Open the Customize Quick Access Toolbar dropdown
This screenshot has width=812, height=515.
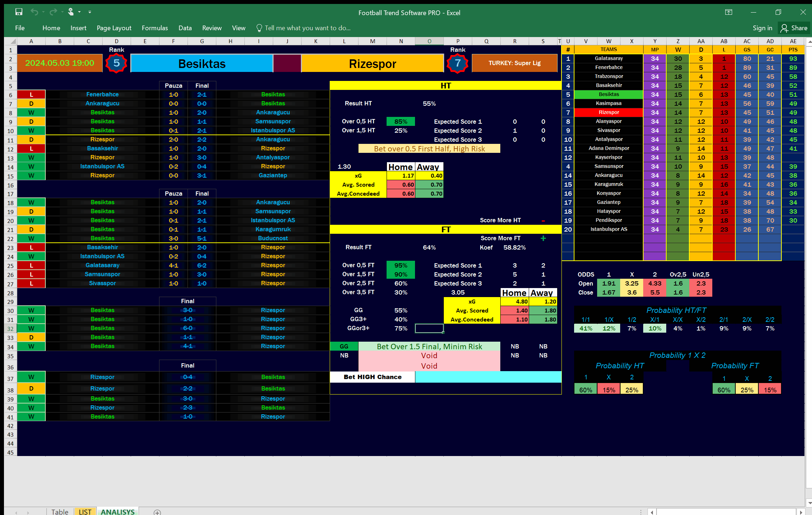(x=90, y=12)
